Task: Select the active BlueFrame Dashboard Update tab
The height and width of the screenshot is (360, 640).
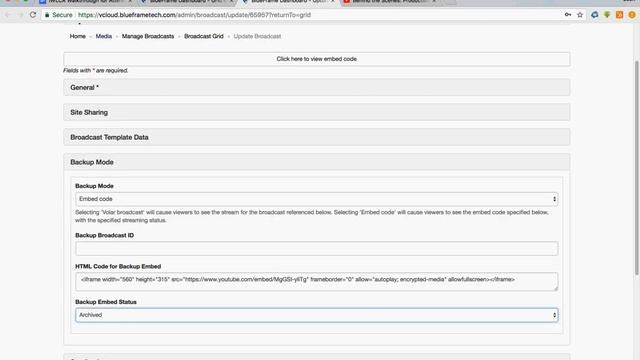Action: pyautogui.click(x=288, y=2)
